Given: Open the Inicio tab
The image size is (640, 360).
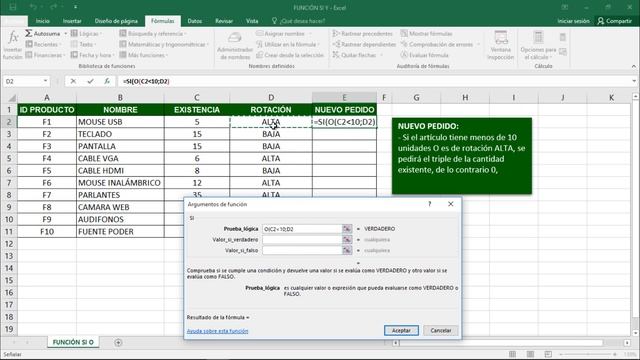Looking at the screenshot, I should coord(42,21).
